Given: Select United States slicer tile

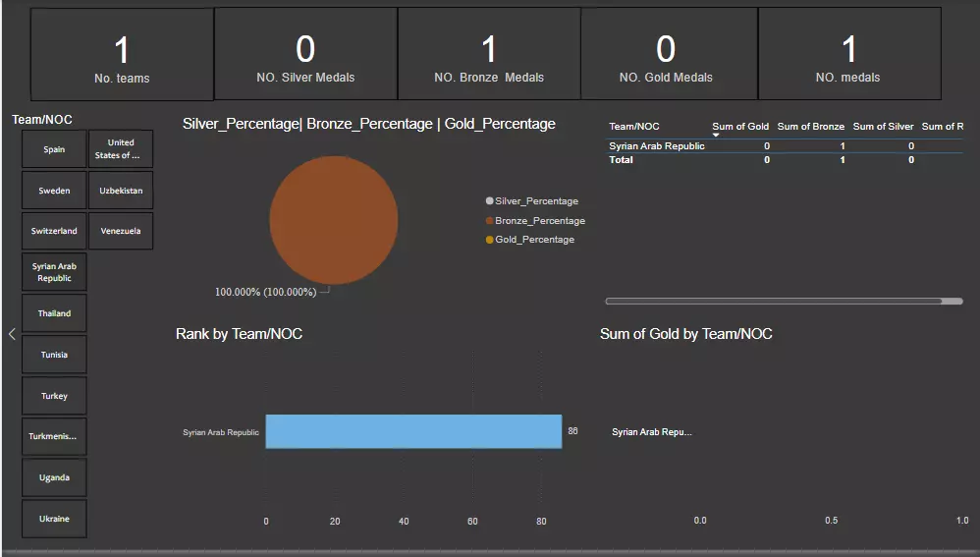Looking at the screenshot, I should (121, 148).
